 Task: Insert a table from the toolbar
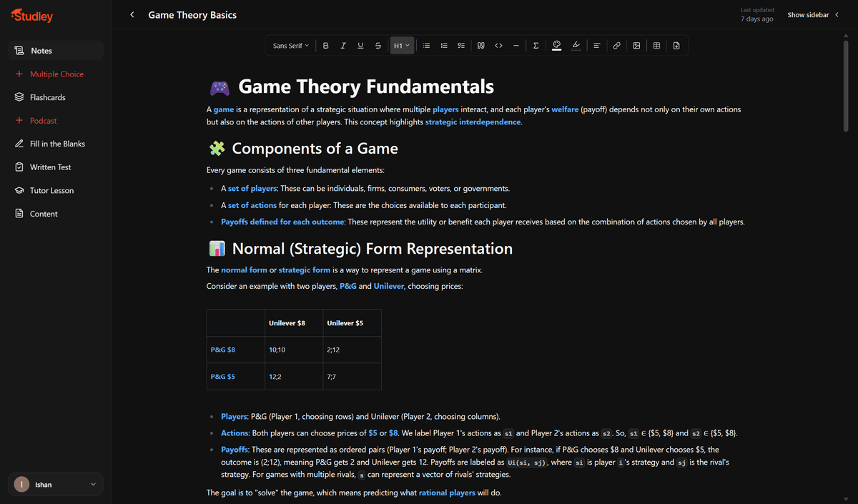[656, 46]
